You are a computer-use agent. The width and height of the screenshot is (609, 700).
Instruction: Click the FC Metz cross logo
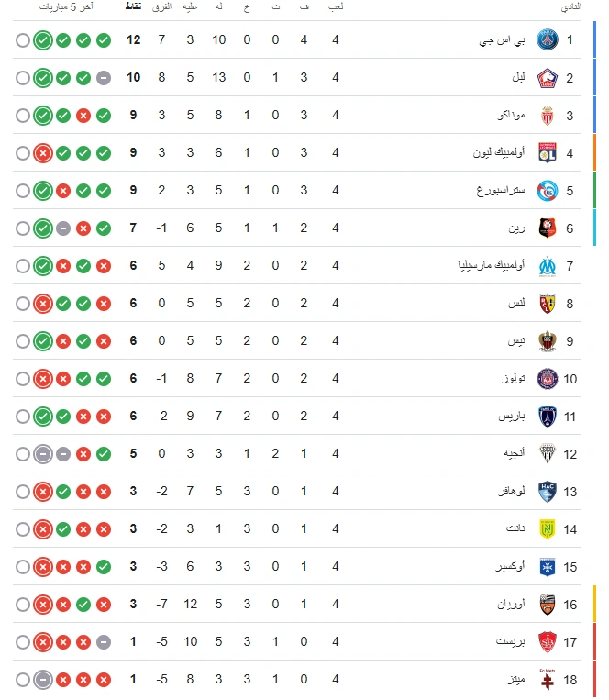[547, 680]
